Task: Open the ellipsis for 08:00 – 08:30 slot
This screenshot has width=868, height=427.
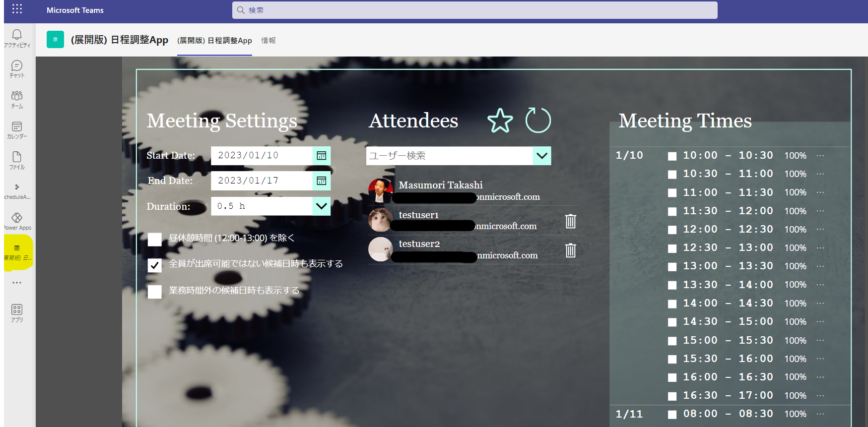Action: [x=820, y=414]
